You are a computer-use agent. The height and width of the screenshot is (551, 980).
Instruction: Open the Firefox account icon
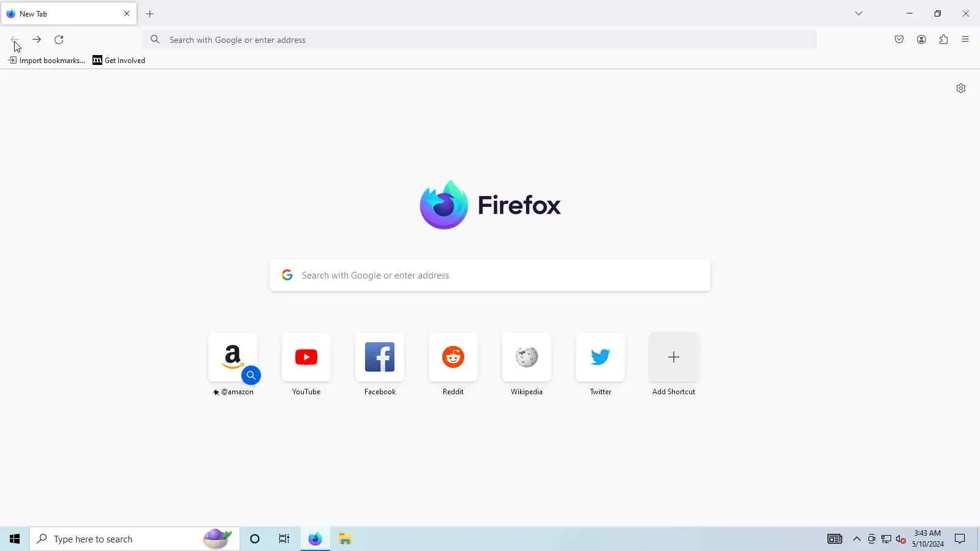[921, 40]
